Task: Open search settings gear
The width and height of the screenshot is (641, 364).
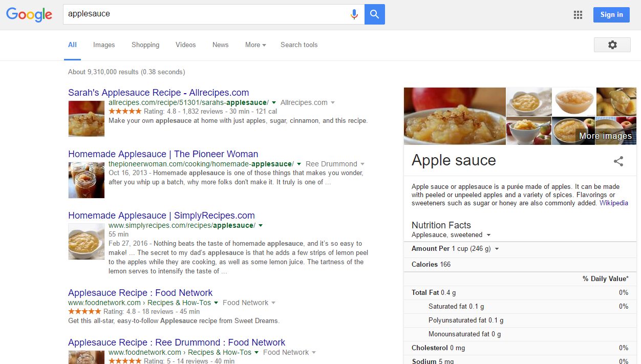Action: click(x=612, y=45)
